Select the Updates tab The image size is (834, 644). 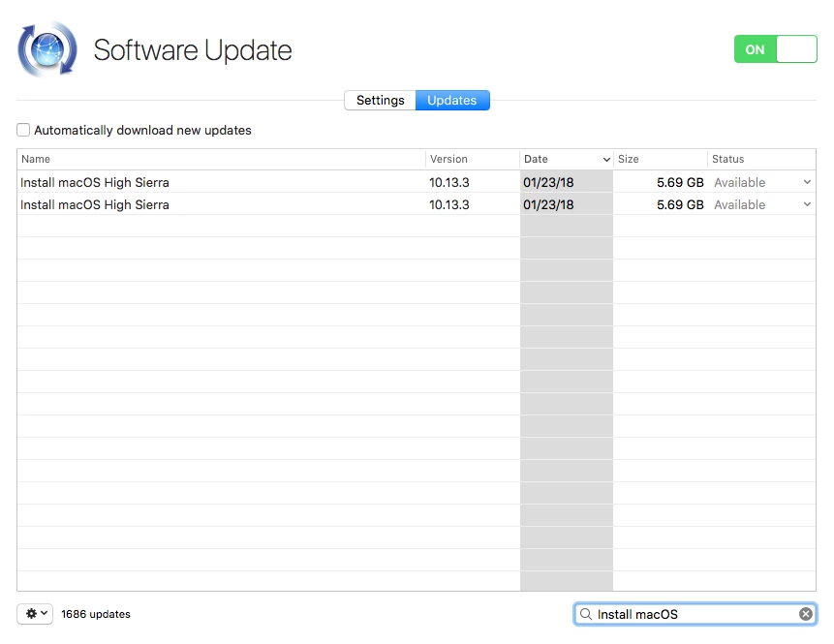pyautogui.click(x=452, y=100)
